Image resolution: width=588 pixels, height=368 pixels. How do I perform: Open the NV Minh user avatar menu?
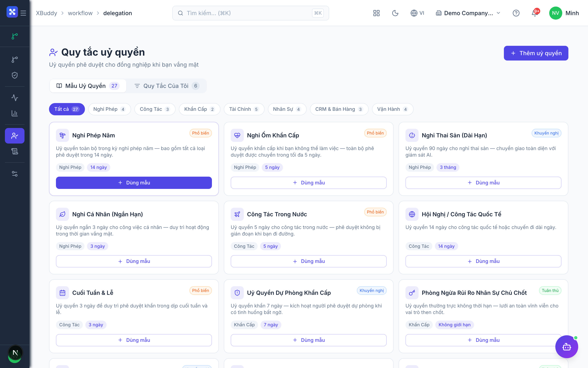pos(564,13)
